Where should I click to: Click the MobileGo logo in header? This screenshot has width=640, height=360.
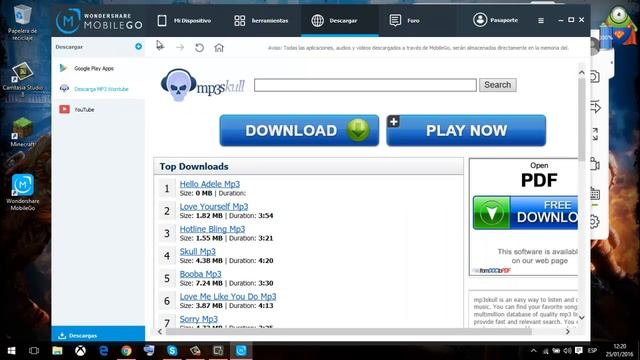coord(99,20)
